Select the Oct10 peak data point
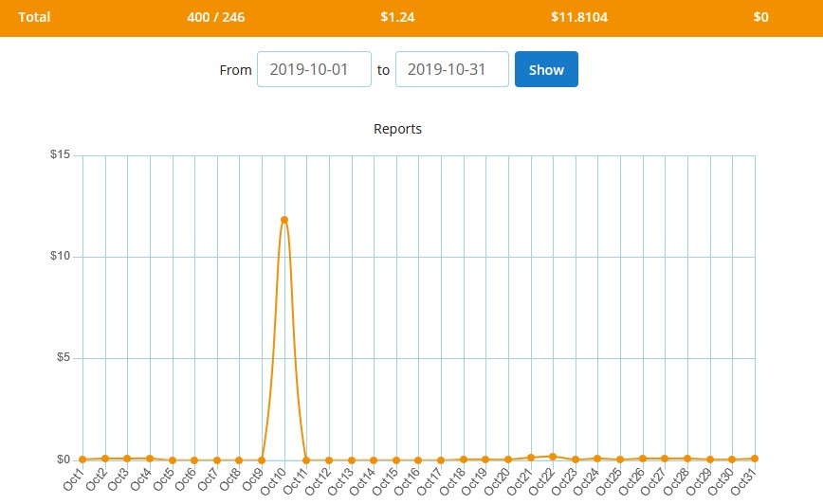823x504 pixels. tap(284, 220)
